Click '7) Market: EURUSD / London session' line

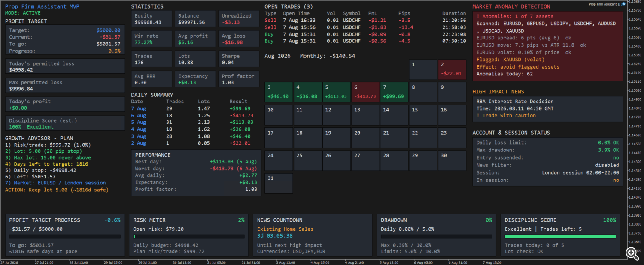click(55, 183)
